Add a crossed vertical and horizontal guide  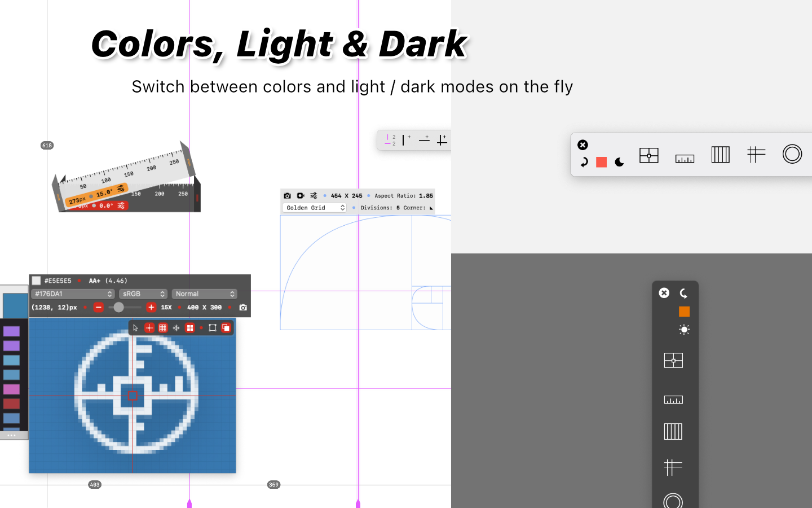point(442,140)
